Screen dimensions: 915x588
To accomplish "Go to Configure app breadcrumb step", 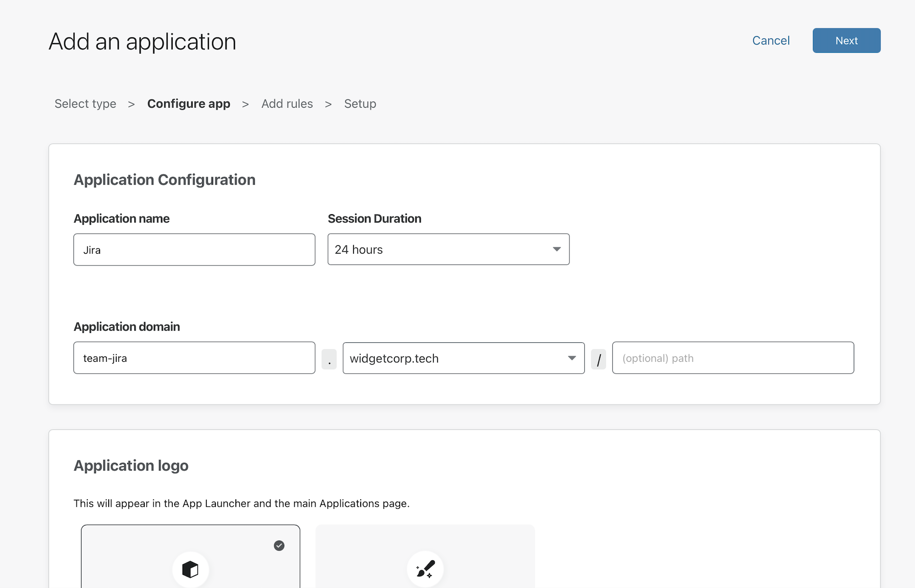I will [x=188, y=104].
